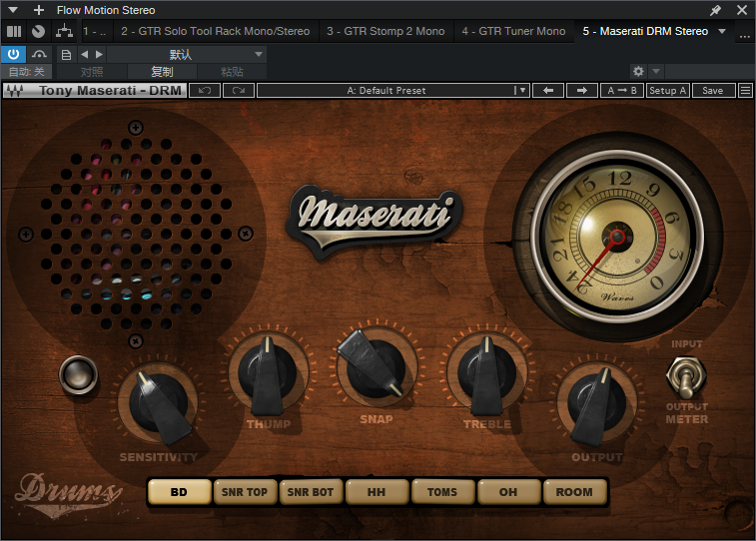Click the 复制 copy button
The height and width of the screenshot is (541, 756).
click(x=162, y=72)
